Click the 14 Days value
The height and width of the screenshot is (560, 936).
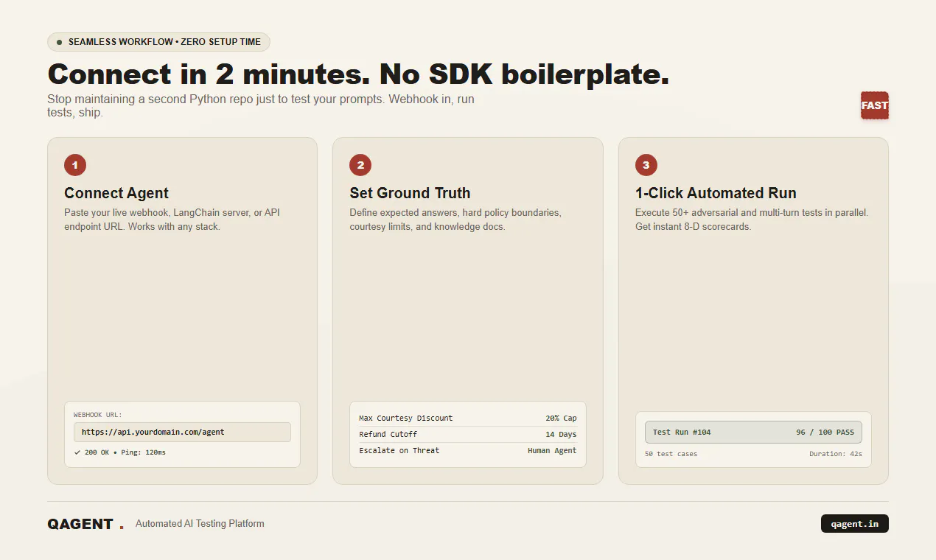pyautogui.click(x=562, y=434)
